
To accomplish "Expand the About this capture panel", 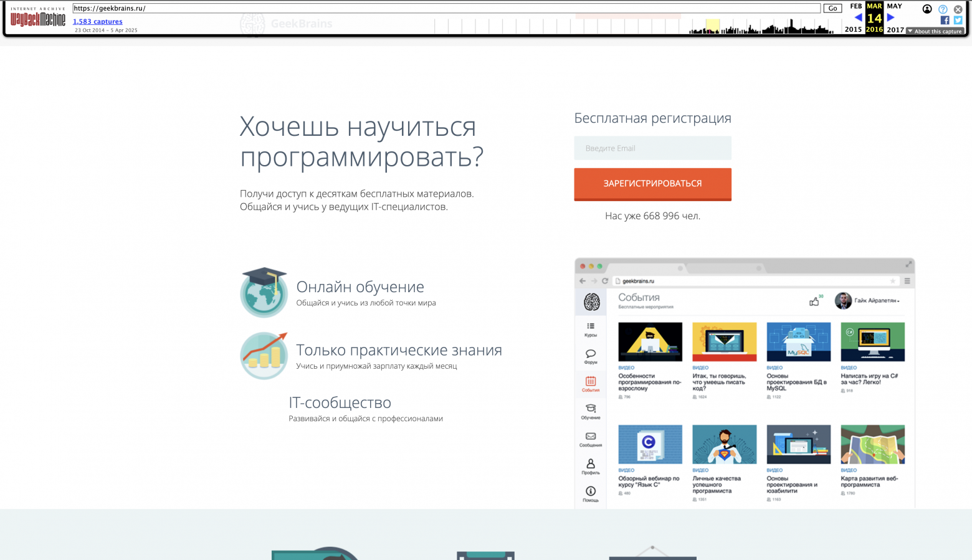I will 935,31.
